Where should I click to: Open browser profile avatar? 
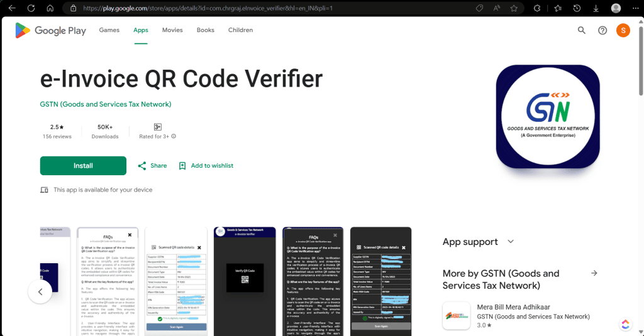pyautogui.click(x=616, y=8)
